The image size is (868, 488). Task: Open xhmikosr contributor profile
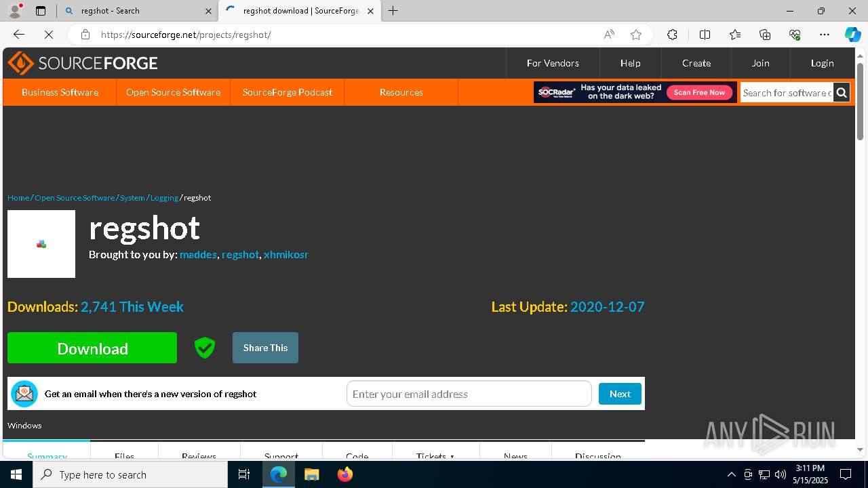286,255
